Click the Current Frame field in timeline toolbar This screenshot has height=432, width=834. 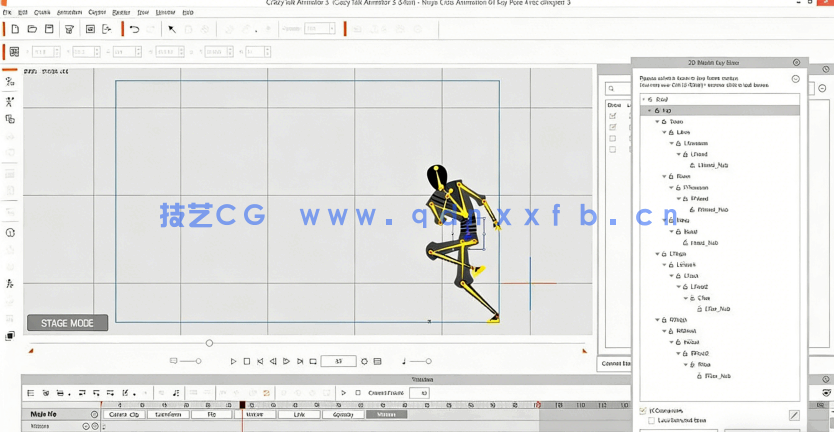point(420,393)
